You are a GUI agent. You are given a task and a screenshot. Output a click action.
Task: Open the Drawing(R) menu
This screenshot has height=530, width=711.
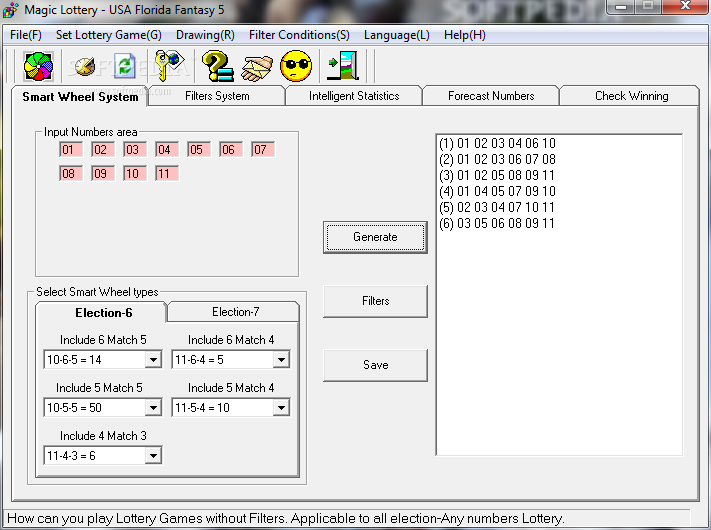(205, 35)
